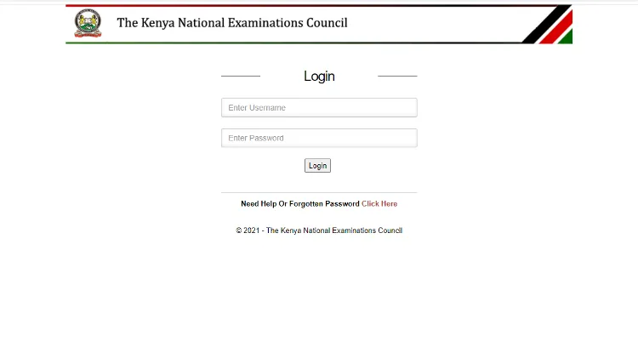Click the 'Login' heading text

(x=319, y=77)
